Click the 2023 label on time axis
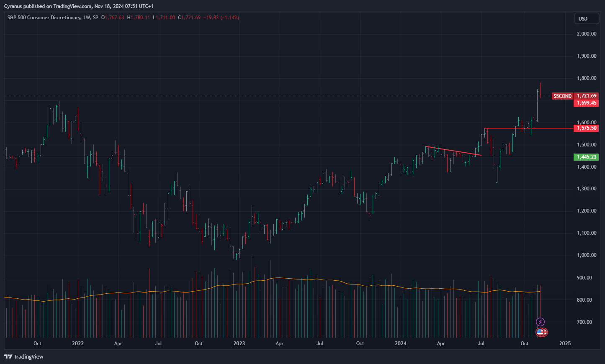The image size is (605, 364). 239,343
